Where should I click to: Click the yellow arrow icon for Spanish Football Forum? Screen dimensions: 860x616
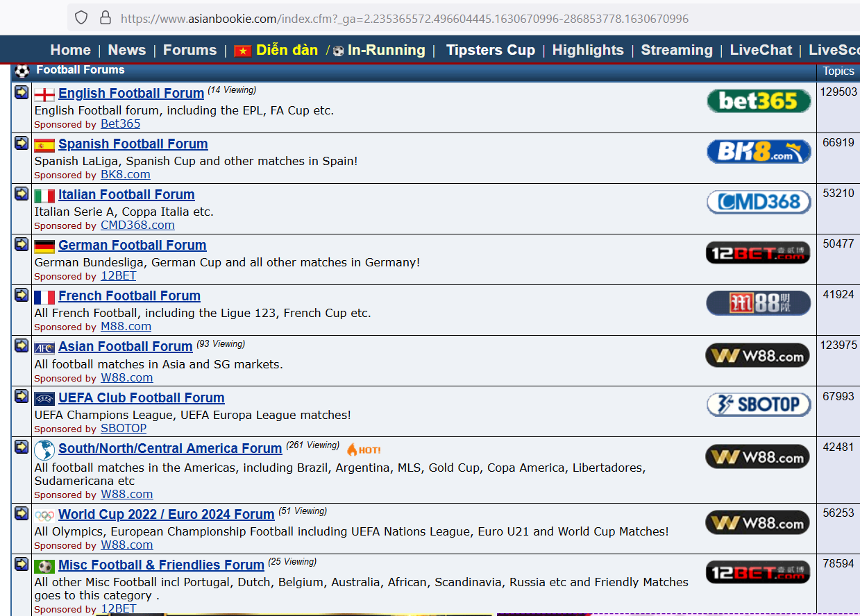(22, 143)
